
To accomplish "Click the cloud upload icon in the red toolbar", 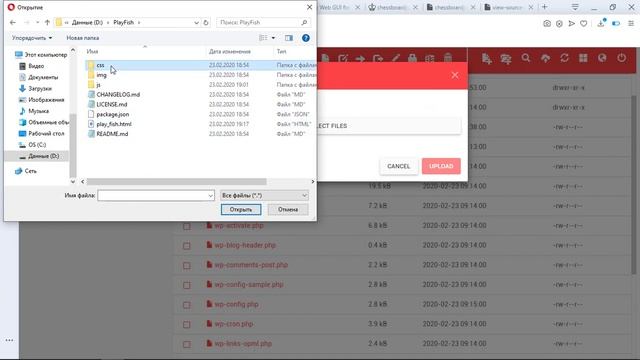I will click(x=545, y=58).
